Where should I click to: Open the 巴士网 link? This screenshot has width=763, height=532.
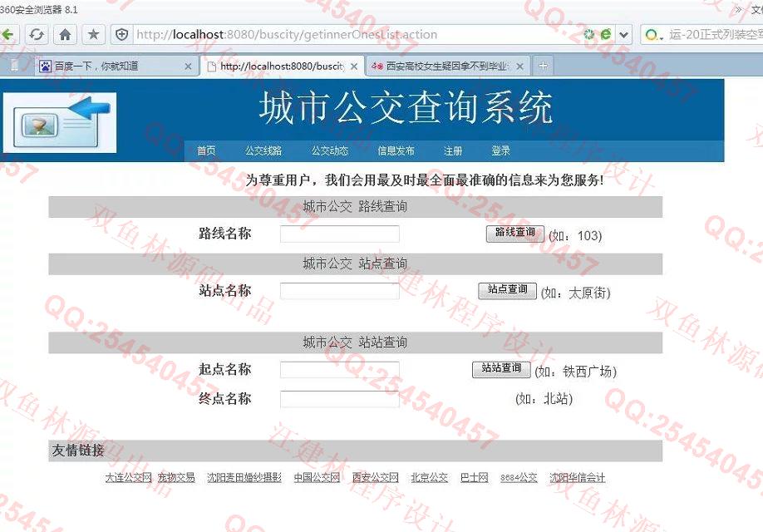[x=474, y=477]
